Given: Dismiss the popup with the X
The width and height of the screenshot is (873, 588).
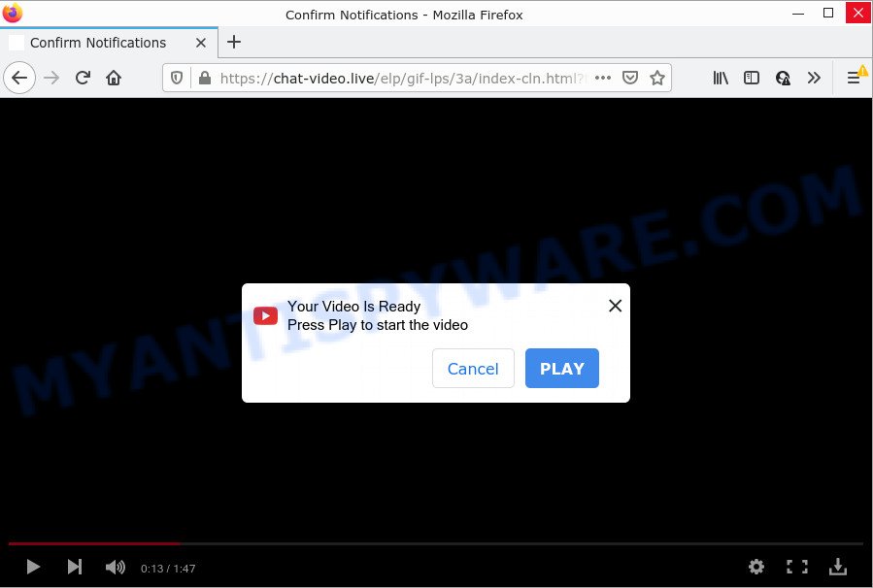Looking at the screenshot, I should click(x=616, y=306).
